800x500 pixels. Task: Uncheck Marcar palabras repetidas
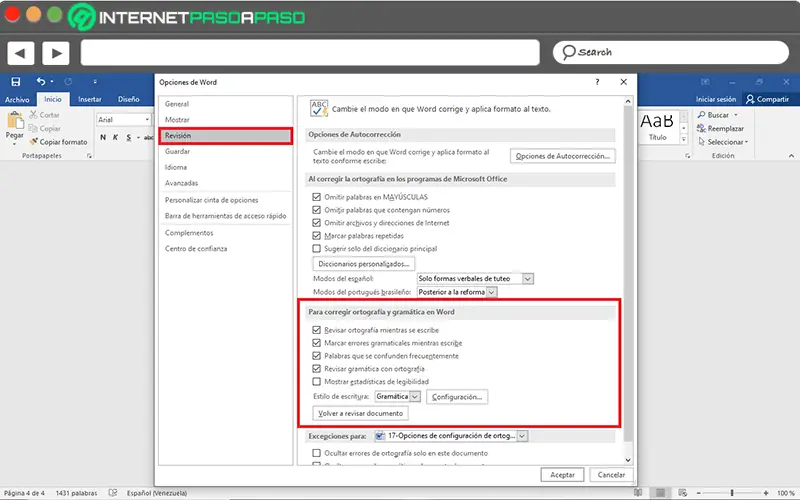coord(316,236)
